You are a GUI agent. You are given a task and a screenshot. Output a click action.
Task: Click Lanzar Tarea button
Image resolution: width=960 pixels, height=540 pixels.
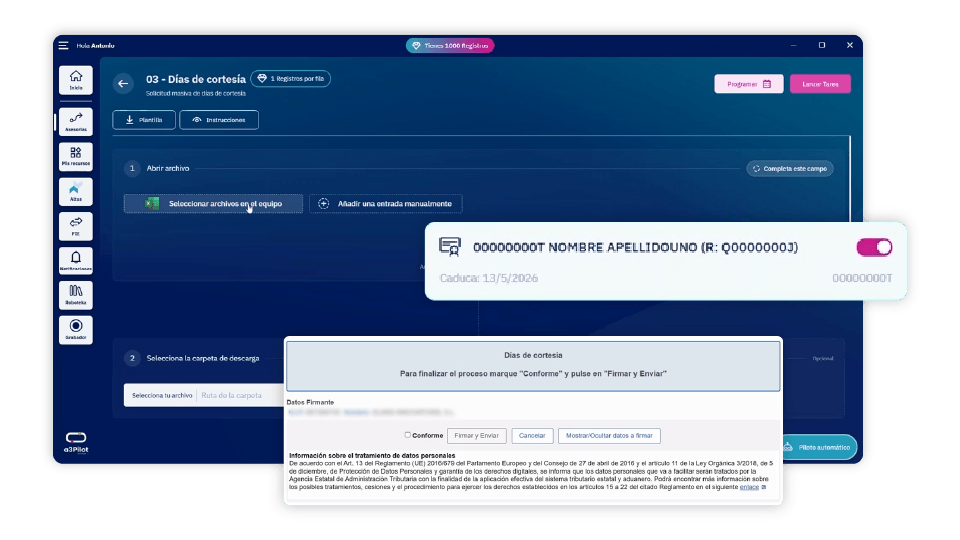[820, 84]
